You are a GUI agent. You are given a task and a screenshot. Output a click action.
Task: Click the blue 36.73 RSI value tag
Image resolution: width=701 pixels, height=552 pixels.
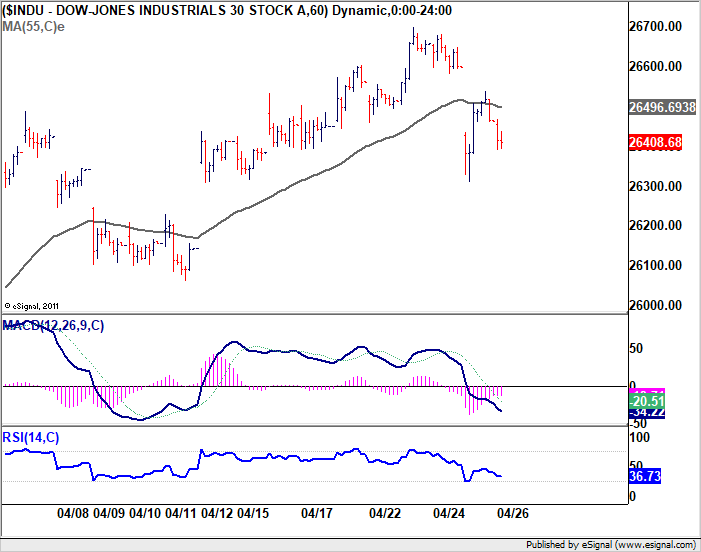click(x=645, y=476)
